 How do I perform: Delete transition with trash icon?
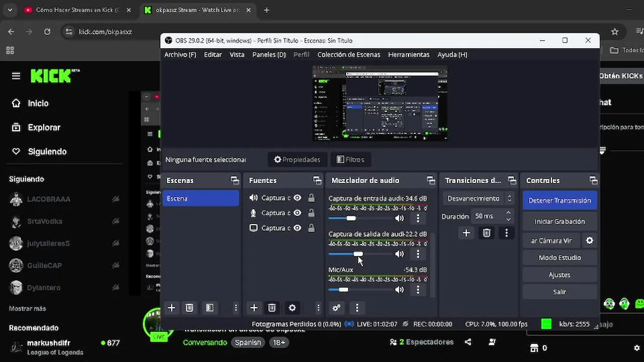487,233
